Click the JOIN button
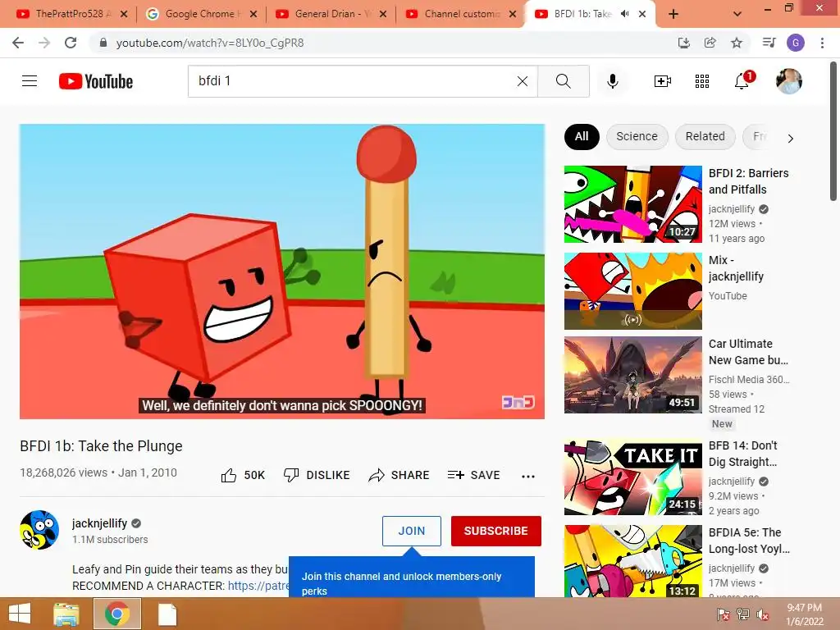This screenshot has width=840, height=630. point(412,531)
